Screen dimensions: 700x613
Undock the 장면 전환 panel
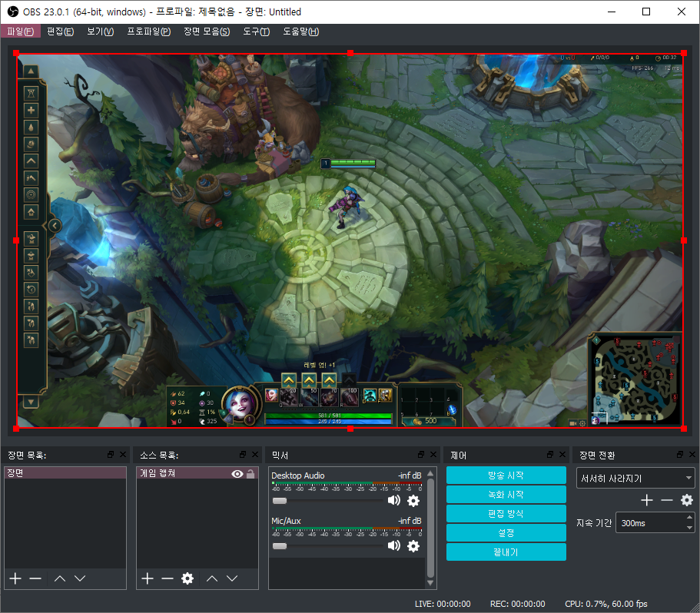(680, 454)
